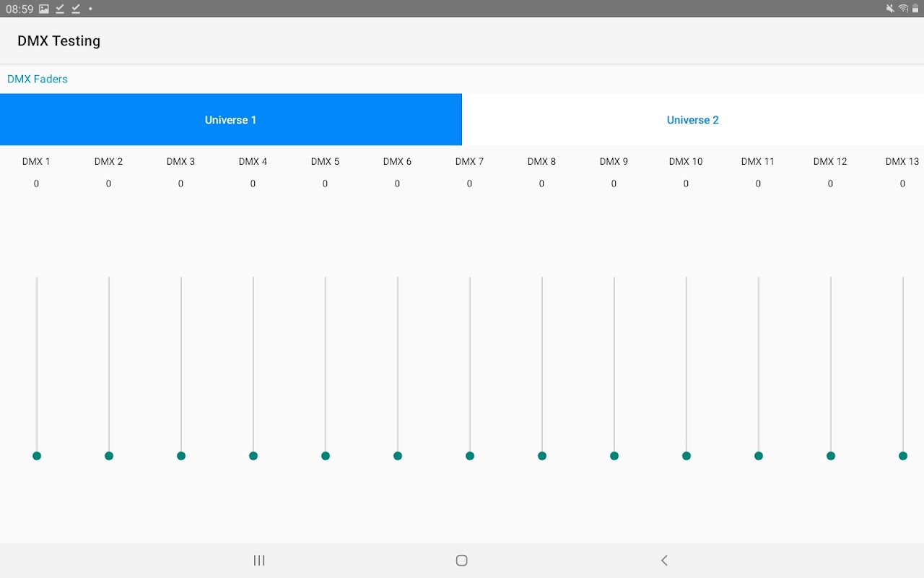Click the DMX Testing title
Image resolution: width=924 pixels, height=578 pixels.
coord(59,41)
